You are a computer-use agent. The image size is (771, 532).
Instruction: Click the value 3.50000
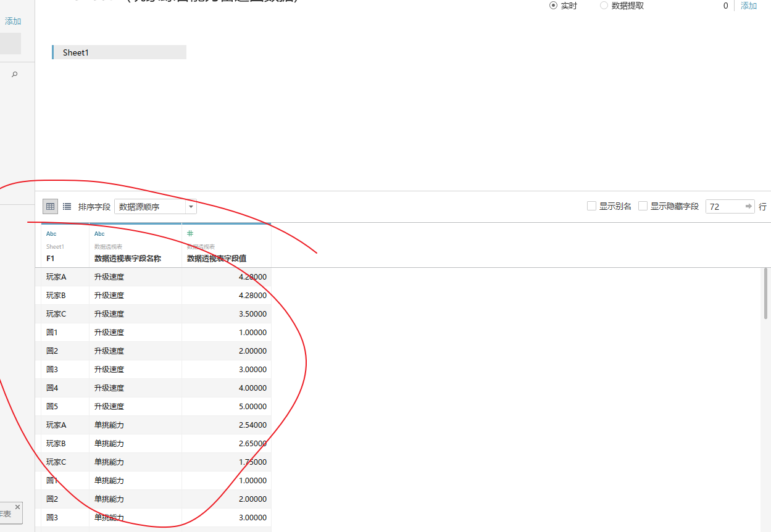[253, 314]
